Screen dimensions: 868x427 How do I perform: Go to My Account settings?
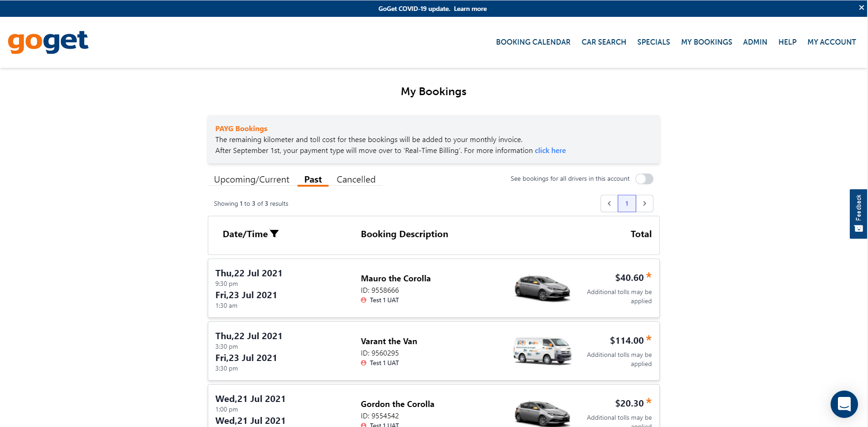(x=831, y=42)
